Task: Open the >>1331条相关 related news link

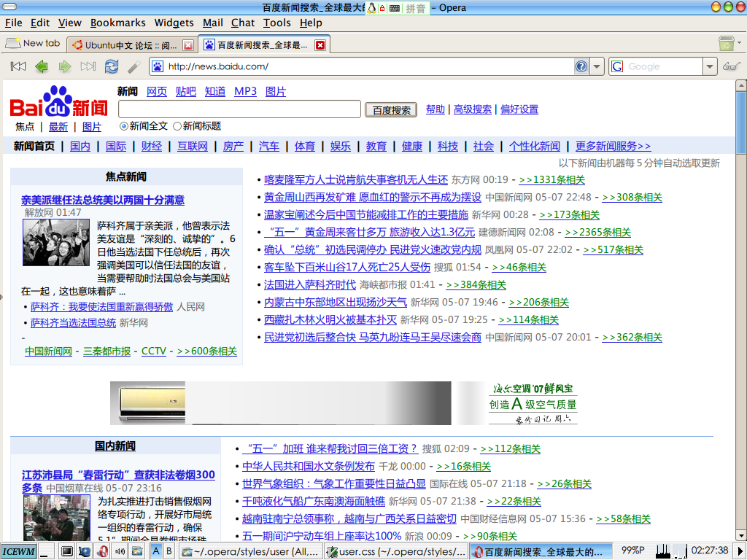Action: tap(551, 180)
